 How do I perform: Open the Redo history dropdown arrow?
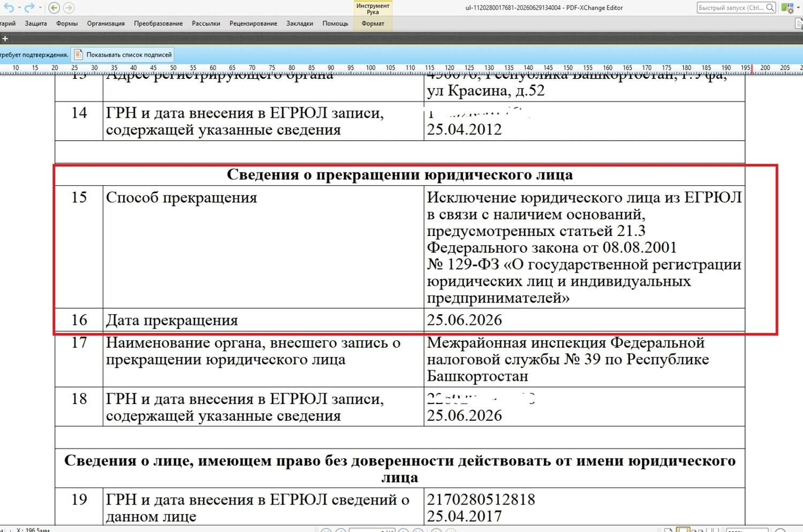[40, 7]
